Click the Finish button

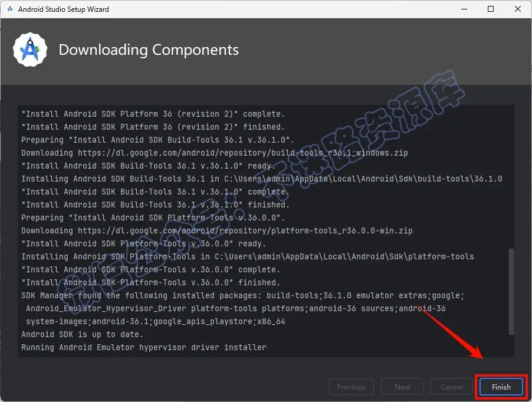501,387
